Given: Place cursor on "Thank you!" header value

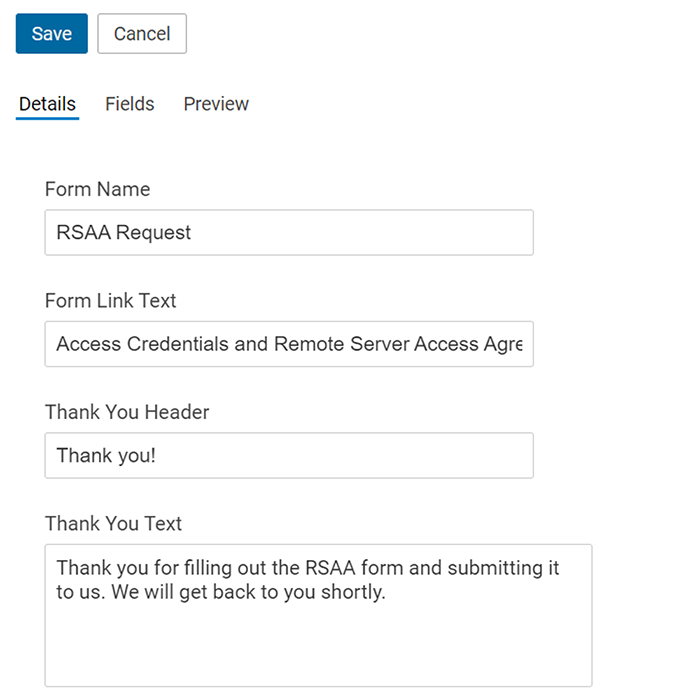Looking at the screenshot, I should (x=106, y=456).
